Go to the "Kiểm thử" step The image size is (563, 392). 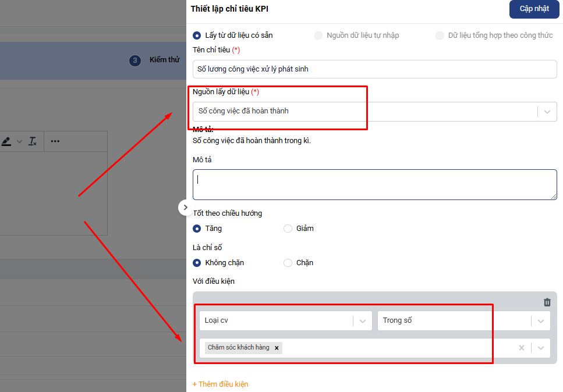point(164,60)
